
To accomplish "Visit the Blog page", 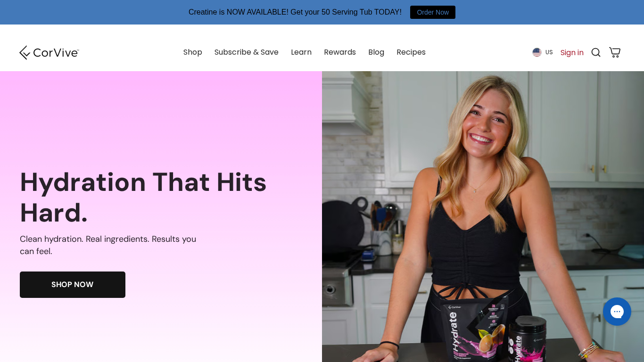I will coord(376,52).
